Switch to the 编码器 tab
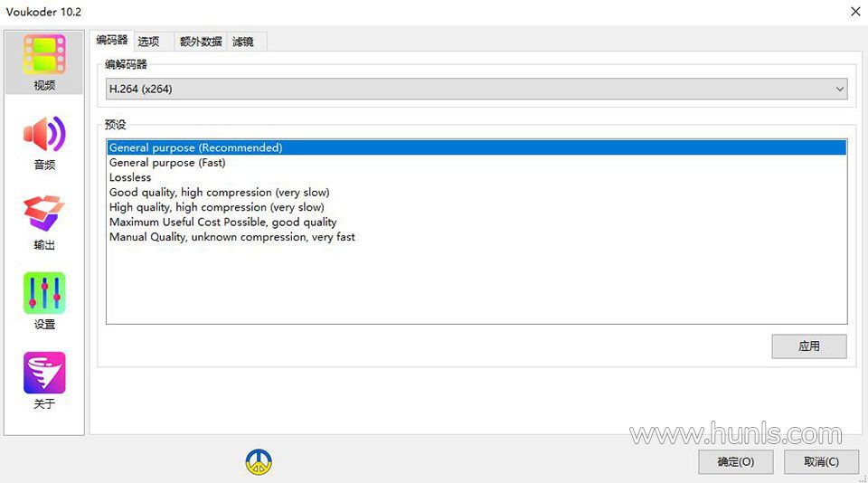The image size is (868, 483). pyautogui.click(x=112, y=41)
